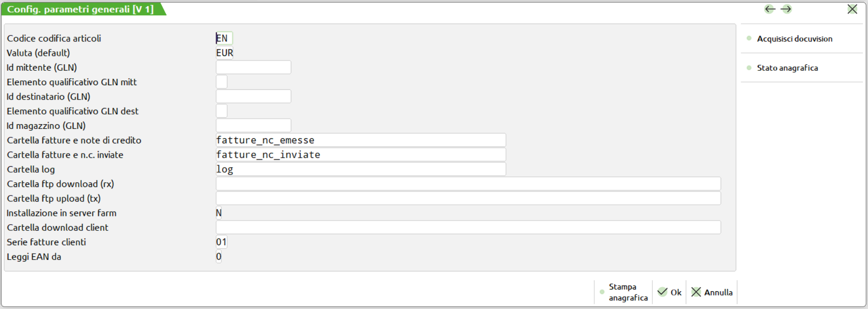Focus the Id destinatario (GLN) field
Image resolution: width=868 pixels, height=309 pixels.
[x=253, y=96]
